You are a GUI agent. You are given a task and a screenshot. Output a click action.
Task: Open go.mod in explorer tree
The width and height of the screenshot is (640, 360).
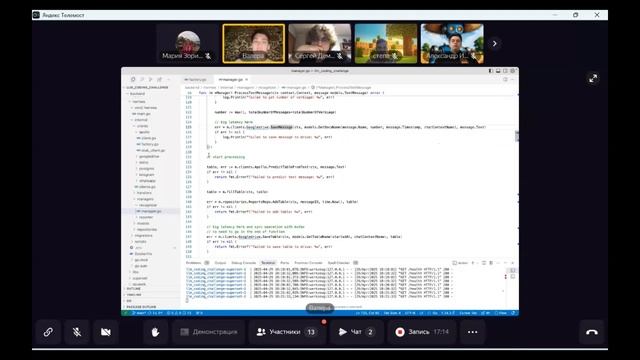click(141, 260)
